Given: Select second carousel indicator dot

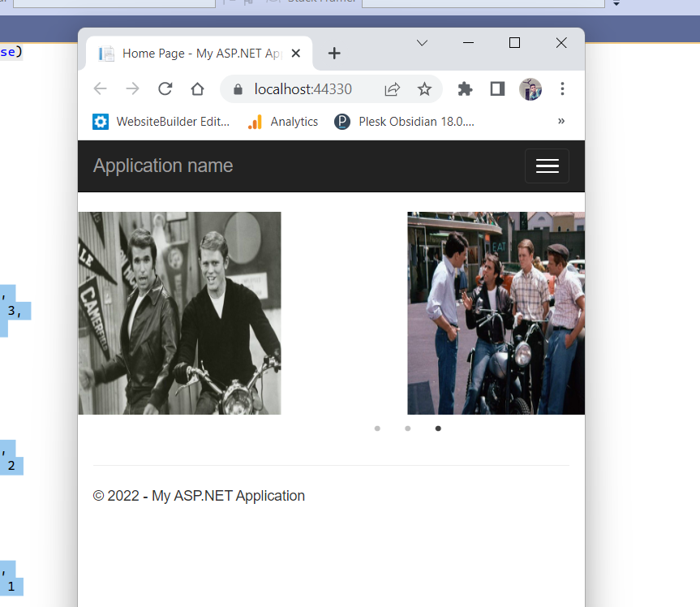Looking at the screenshot, I should click(x=407, y=428).
